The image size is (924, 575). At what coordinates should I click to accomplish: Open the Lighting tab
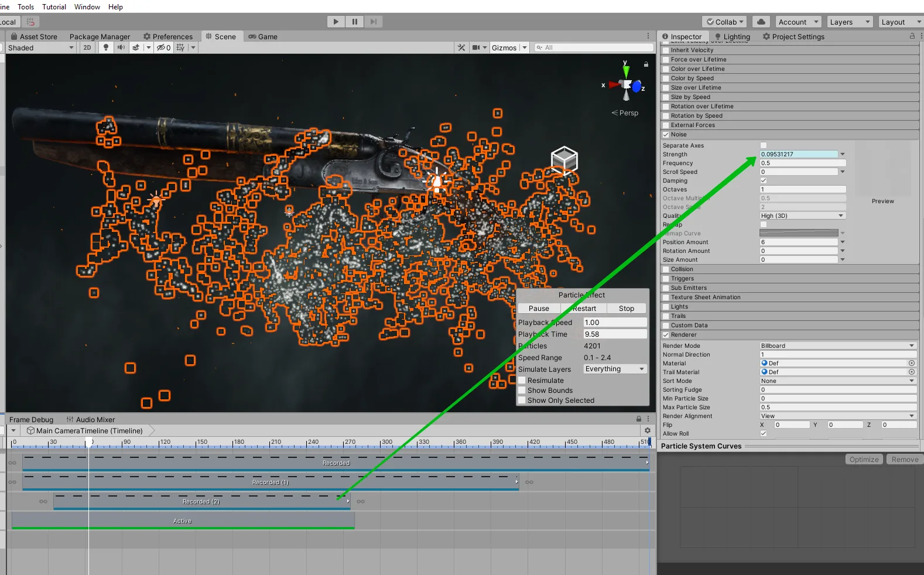click(732, 36)
